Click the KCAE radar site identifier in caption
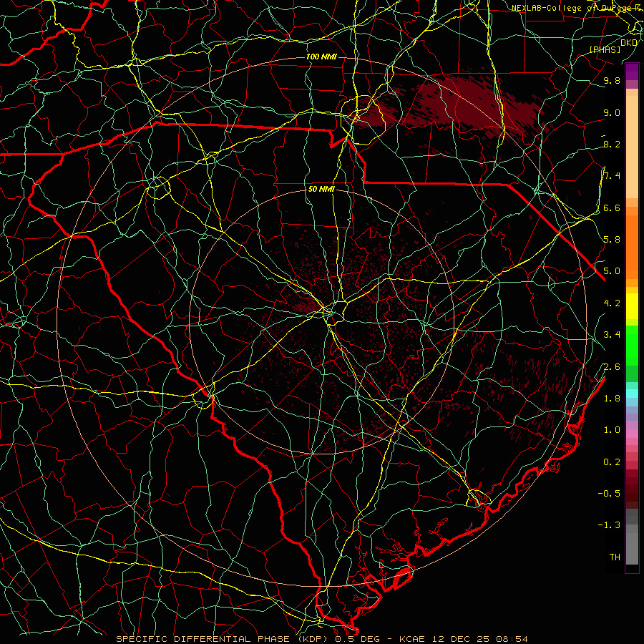The height and width of the screenshot is (644, 644). coord(412,639)
